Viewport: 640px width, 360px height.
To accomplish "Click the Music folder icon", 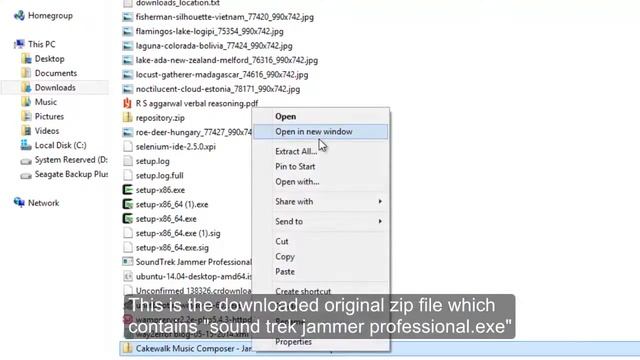I will click(26, 102).
